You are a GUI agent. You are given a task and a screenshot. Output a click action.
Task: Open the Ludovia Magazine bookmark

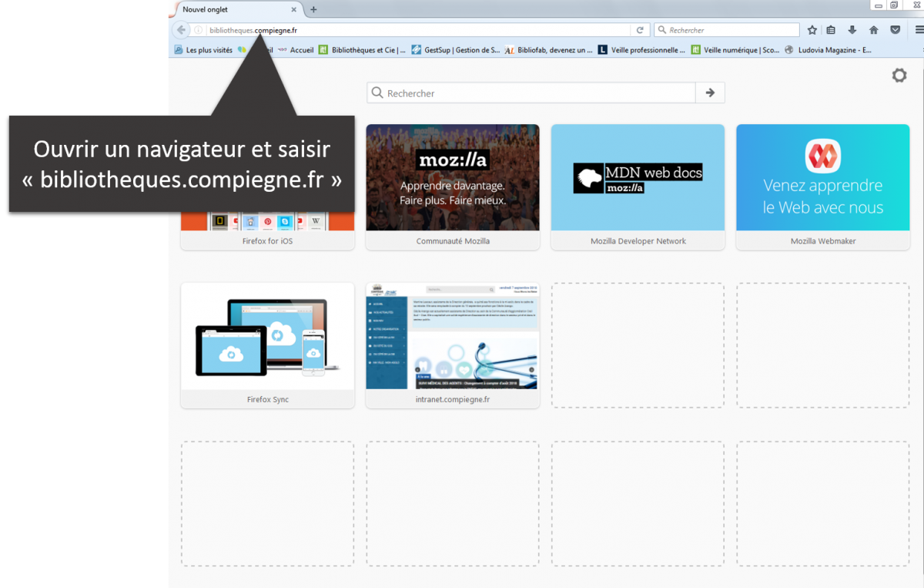click(828, 50)
